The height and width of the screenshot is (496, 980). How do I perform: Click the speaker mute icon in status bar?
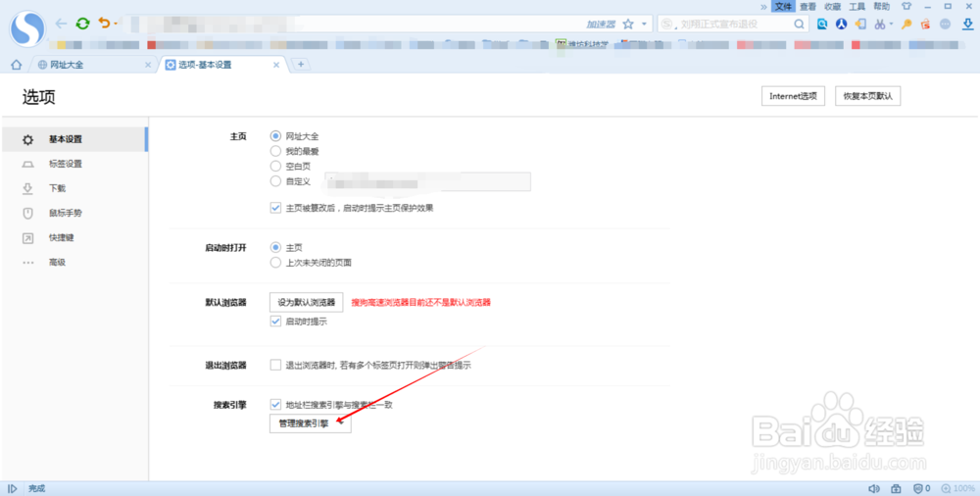[874, 488]
